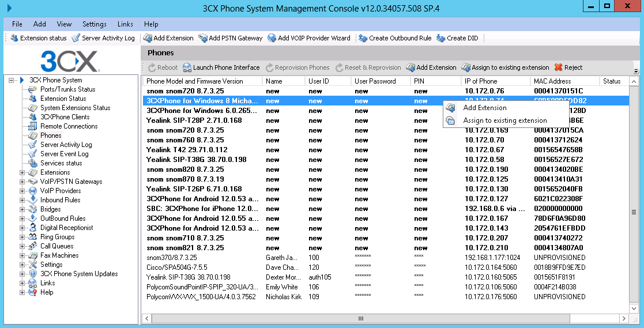Click the Fax Machines tree icon
The image size is (644, 328).
coord(33,255)
